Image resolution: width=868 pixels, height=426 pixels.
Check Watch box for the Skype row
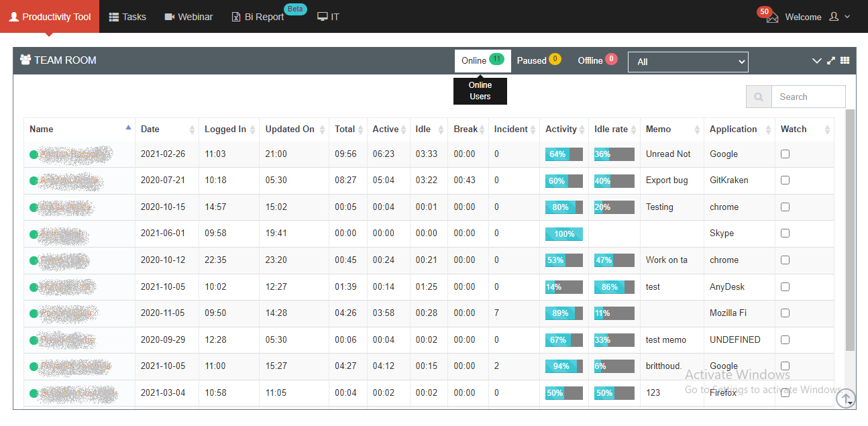(x=785, y=233)
